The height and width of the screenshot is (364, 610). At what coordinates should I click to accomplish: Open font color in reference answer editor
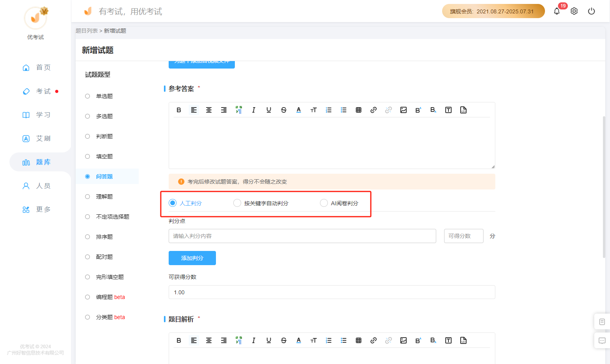[299, 110]
